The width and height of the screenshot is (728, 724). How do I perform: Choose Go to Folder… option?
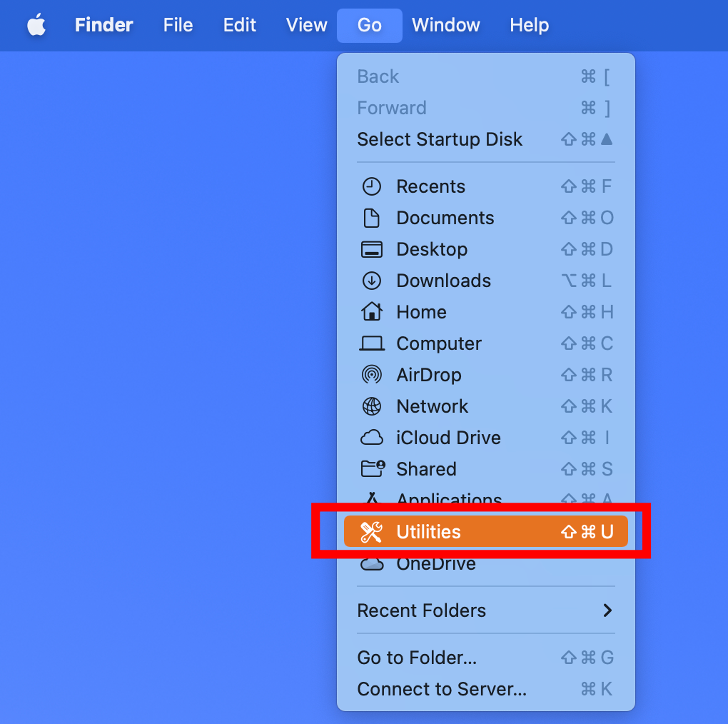(x=417, y=658)
